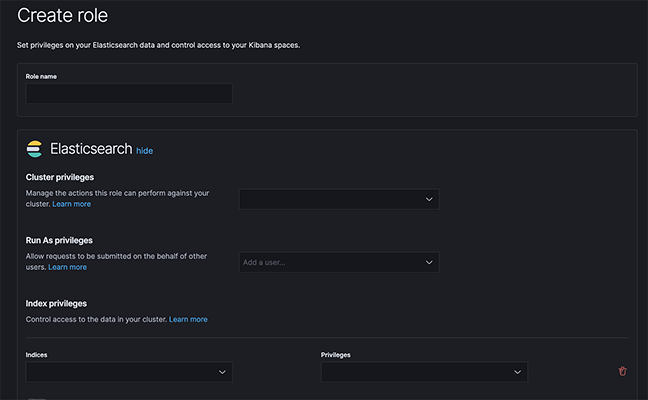The width and height of the screenshot is (648, 400).
Task: Click the Elasticsearch section title
Action: coord(91,149)
